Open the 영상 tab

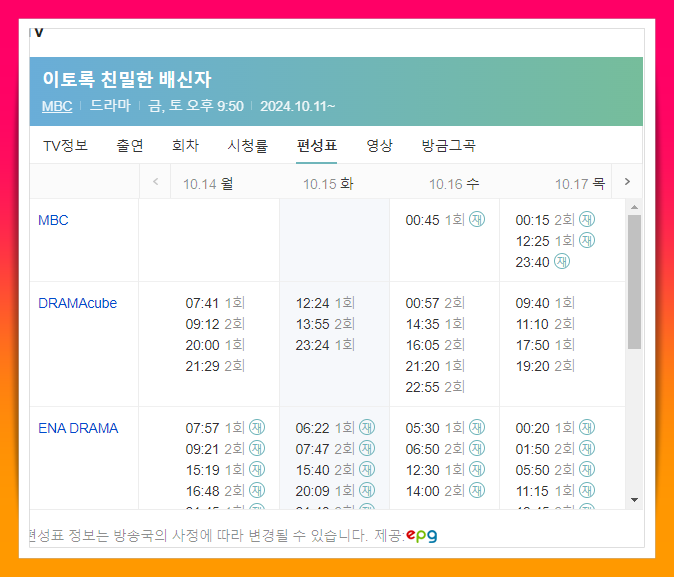[x=379, y=145]
